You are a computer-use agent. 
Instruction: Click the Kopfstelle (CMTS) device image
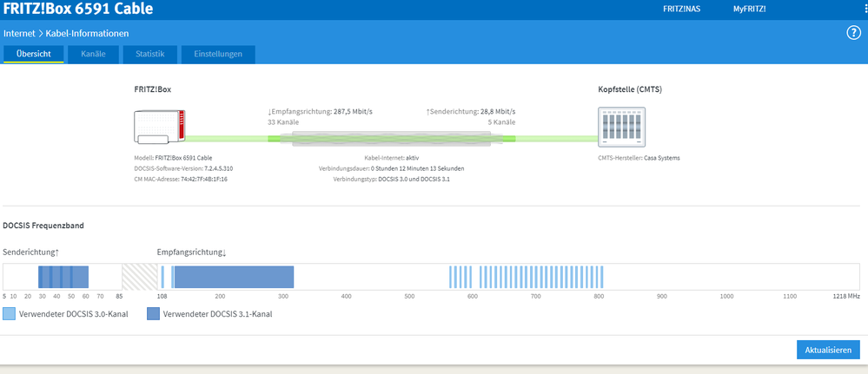click(x=620, y=128)
